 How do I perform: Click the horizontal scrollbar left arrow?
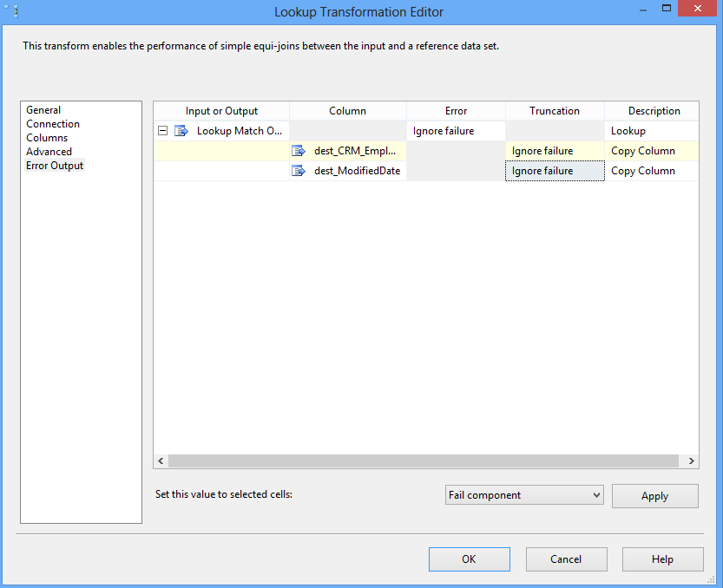tap(161, 461)
